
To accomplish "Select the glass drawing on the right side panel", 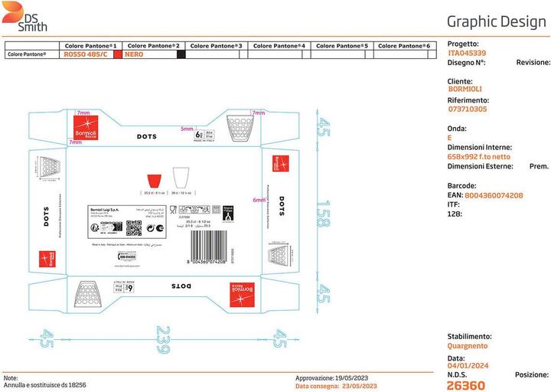I will (279, 254).
